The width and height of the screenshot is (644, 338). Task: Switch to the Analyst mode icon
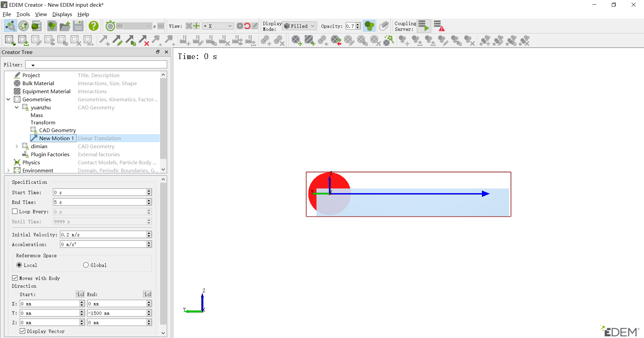(36, 26)
